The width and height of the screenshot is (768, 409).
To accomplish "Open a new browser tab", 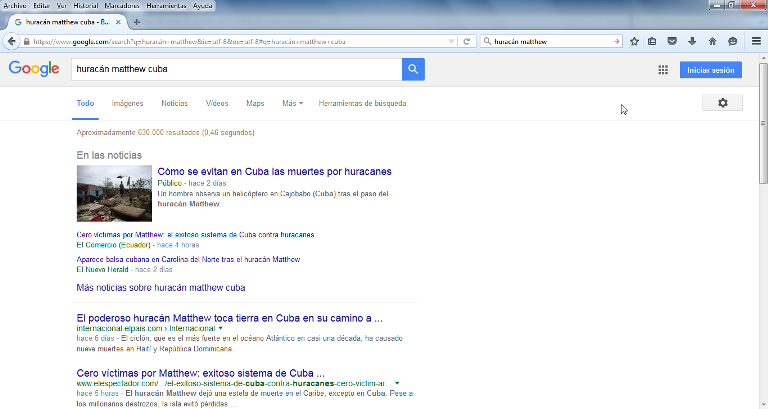I will click(137, 22).
